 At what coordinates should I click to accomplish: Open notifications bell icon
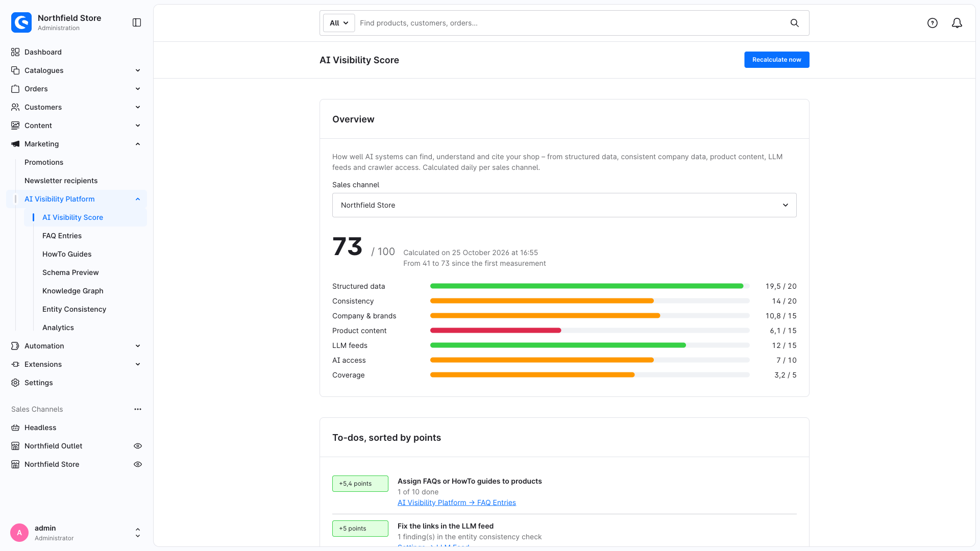(957, 23)
